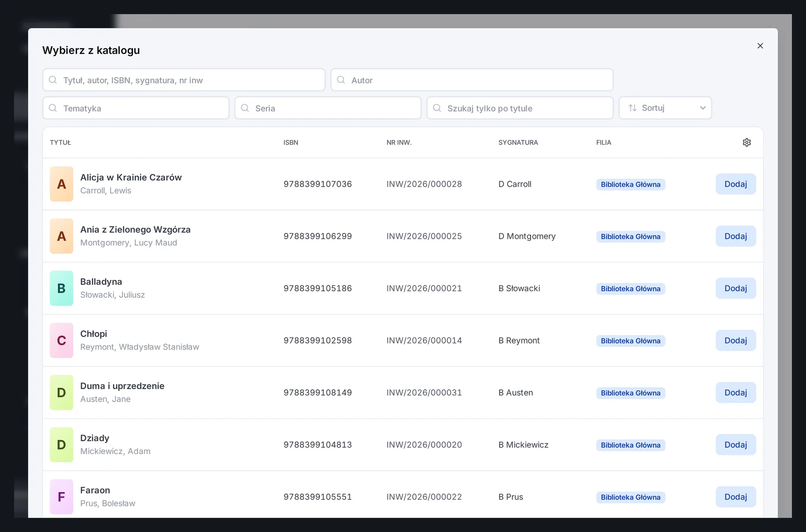Click the magnifier icon in the Autor field

click(341, 80)
